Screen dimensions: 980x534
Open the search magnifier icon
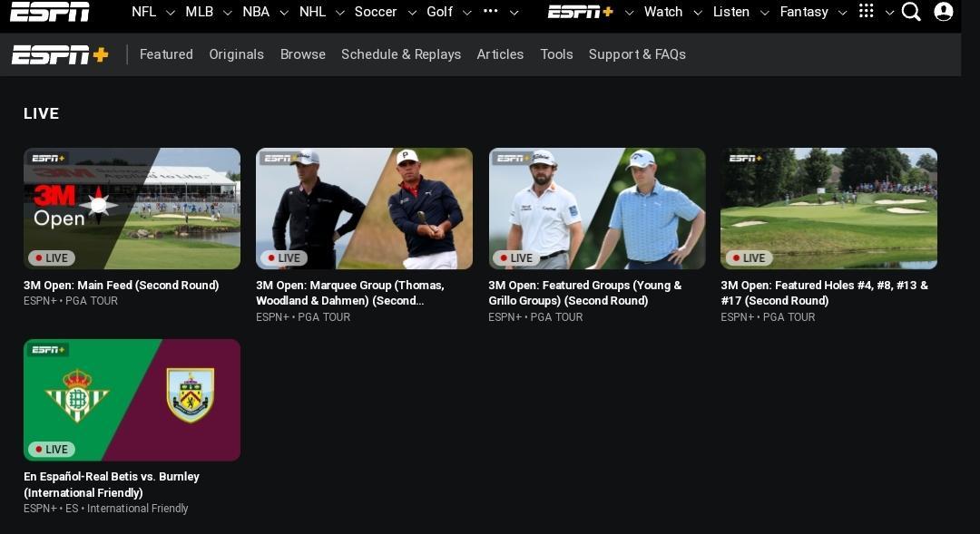tap(911, 11)
